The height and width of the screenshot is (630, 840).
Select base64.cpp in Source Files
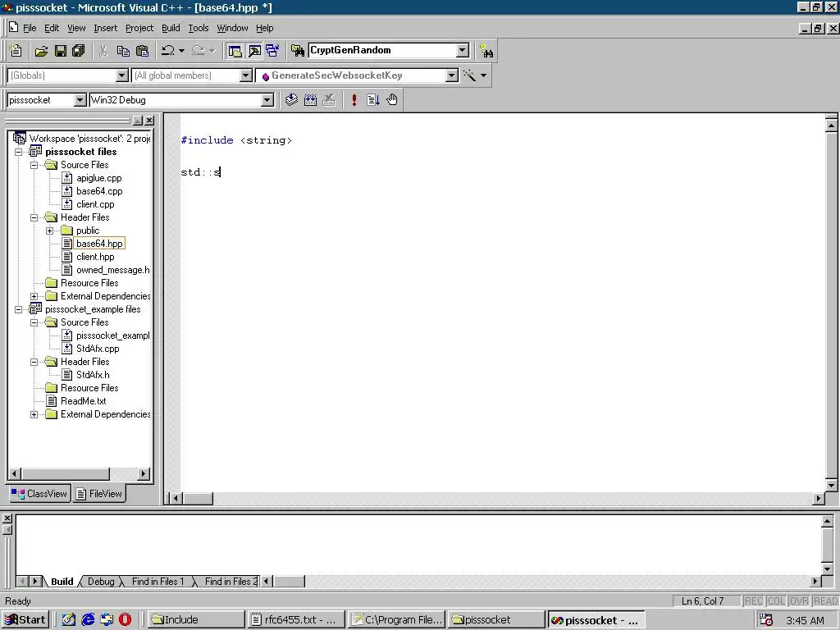click(99, 191)
